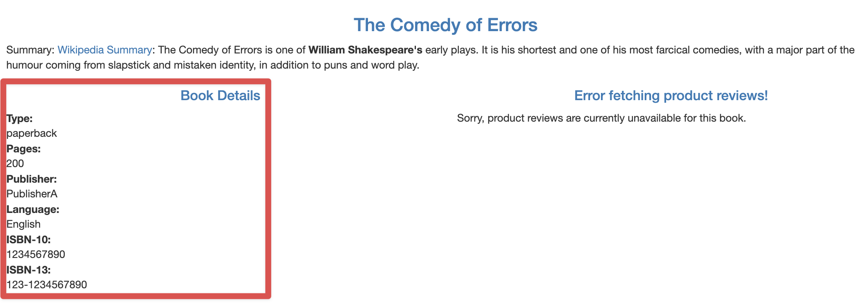Select the ISBN-10 number 1234567890

click(x=36, y=255)
